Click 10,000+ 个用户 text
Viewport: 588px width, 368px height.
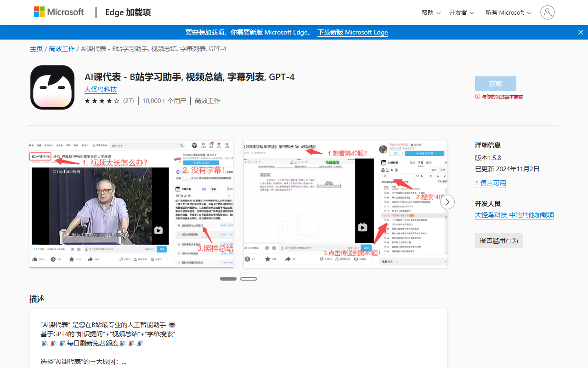coord(164,101)
